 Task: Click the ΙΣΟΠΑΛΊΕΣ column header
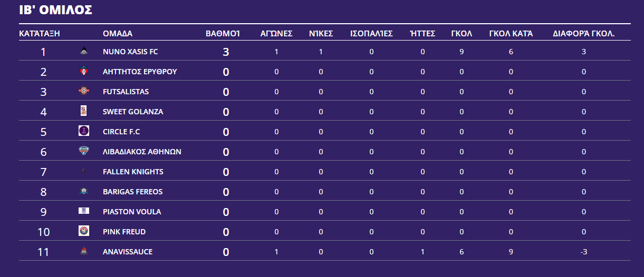(x=371, y=34)
